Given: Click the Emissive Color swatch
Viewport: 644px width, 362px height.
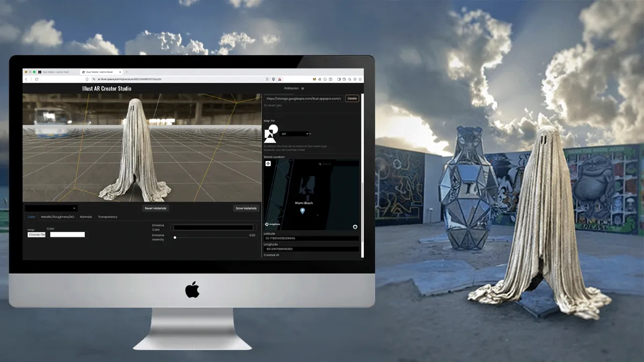Looking at the screenshot, I should [213, 227].
